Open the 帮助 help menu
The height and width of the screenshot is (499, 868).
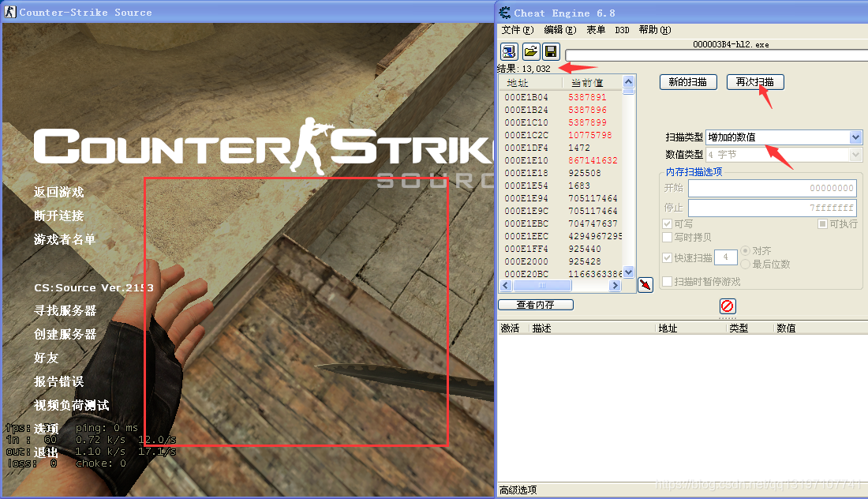point(655,30)
